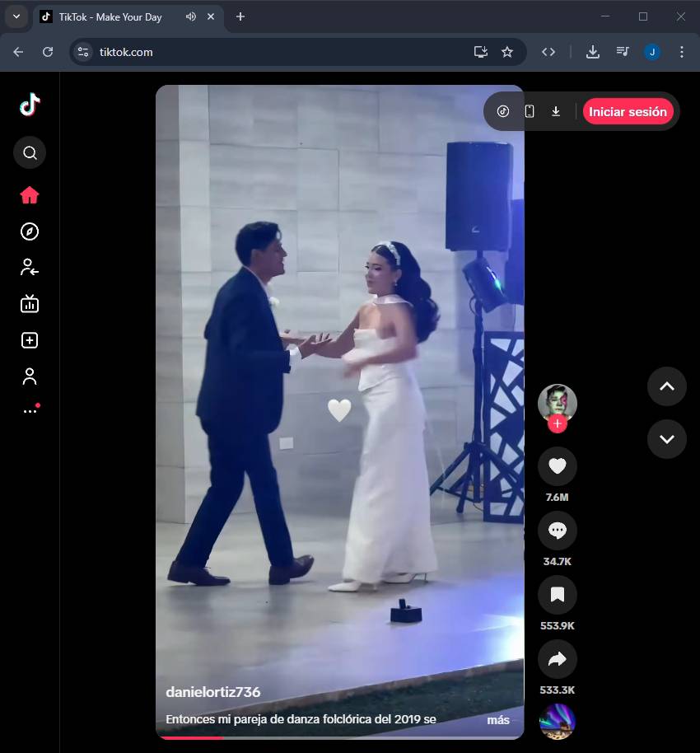Go to the Home For You page
Viewport: 700px width, 753px height.
30,195
